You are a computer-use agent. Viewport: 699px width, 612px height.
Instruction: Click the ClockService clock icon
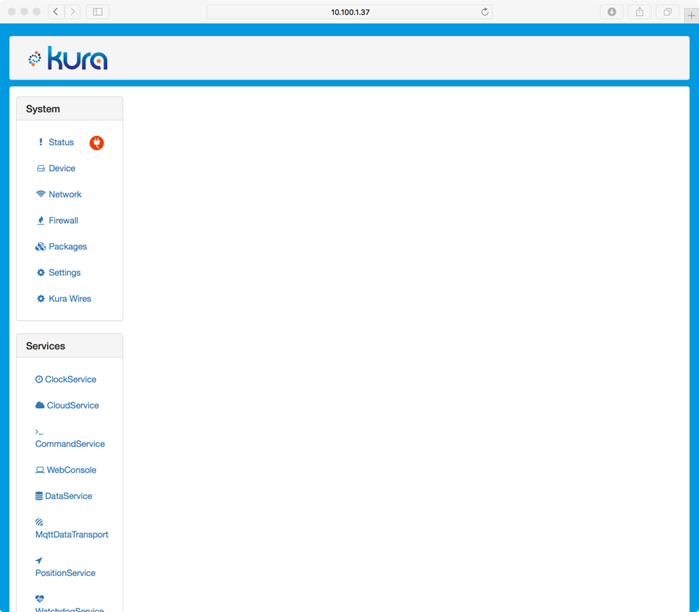click(39, 379)
